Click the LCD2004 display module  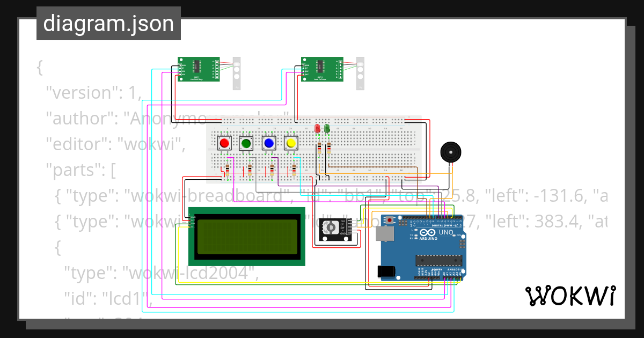247,236
